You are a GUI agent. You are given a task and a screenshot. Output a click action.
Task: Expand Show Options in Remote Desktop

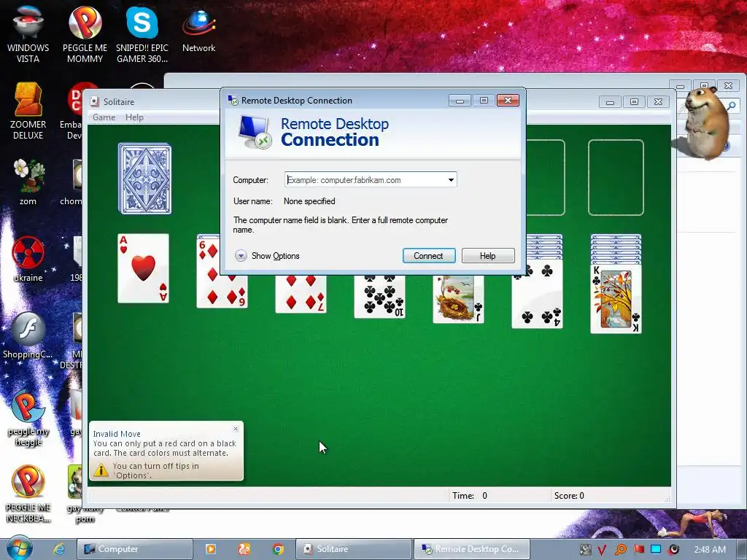click(x=267, y=256)
